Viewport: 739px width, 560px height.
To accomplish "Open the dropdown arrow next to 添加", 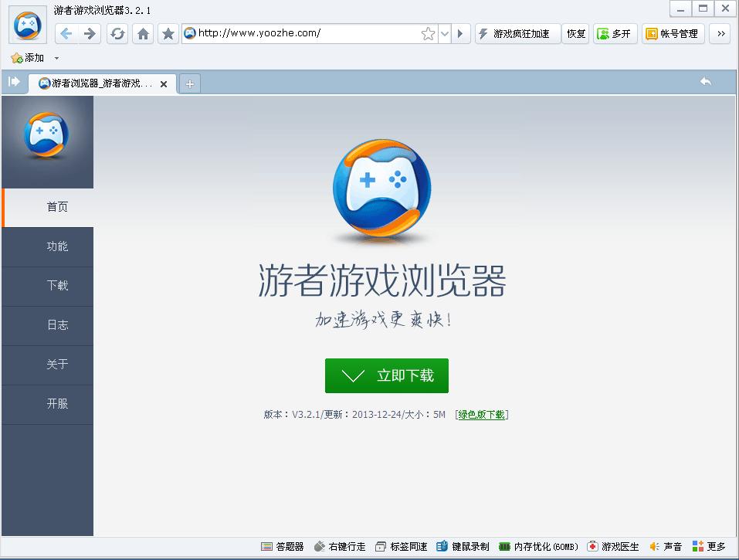I will point(56,59).
